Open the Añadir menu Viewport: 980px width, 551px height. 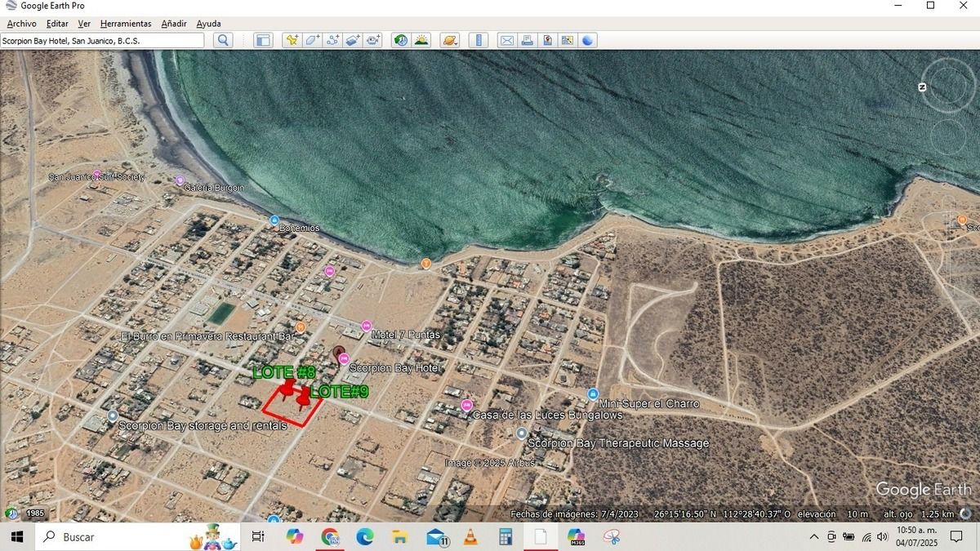pyautogui.click(x=174, y=24)
